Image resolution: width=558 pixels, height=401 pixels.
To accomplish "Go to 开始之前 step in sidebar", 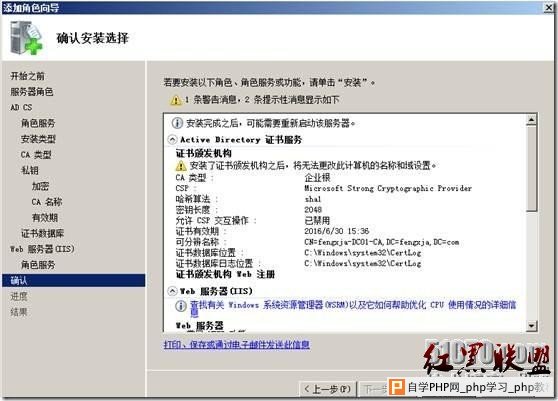I will coord(27,76).
